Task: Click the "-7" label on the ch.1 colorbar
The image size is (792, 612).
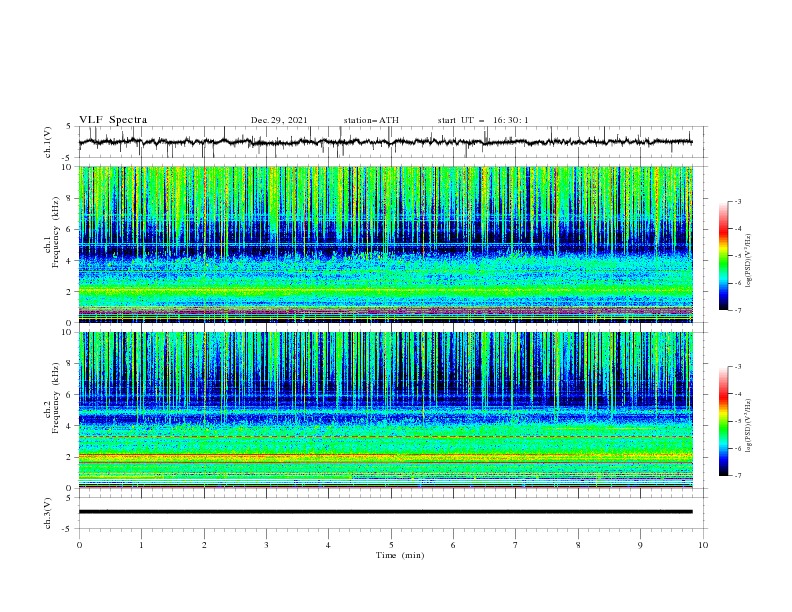Action: pos(738,310)
